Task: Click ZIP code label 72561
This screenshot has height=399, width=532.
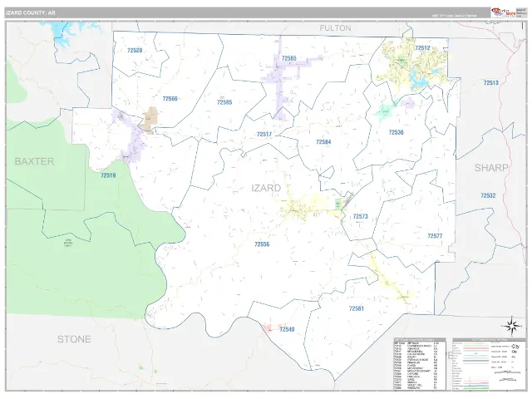Action: pyautogui.click(x=357, y=308)
